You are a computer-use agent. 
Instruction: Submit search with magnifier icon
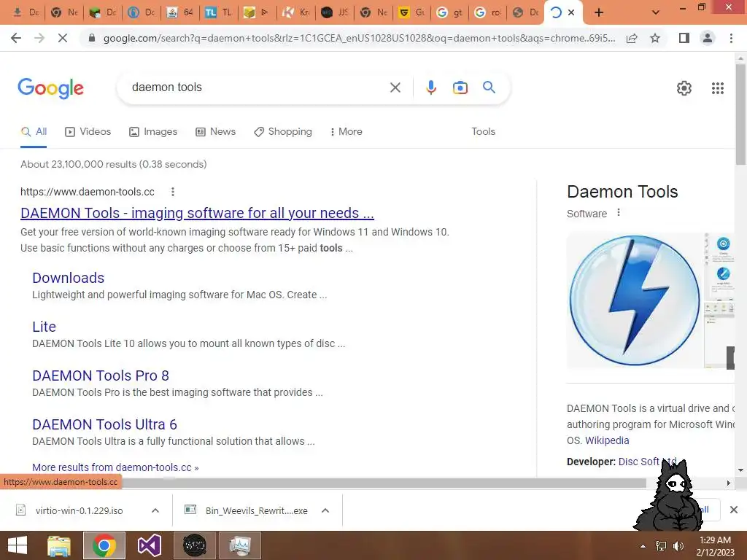coord(489,87)
